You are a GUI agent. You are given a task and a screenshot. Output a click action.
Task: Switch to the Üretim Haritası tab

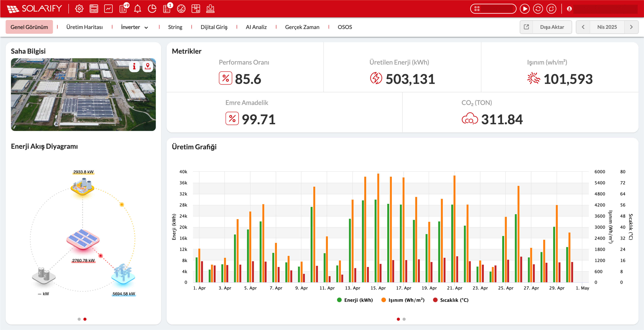pos(85,27)
